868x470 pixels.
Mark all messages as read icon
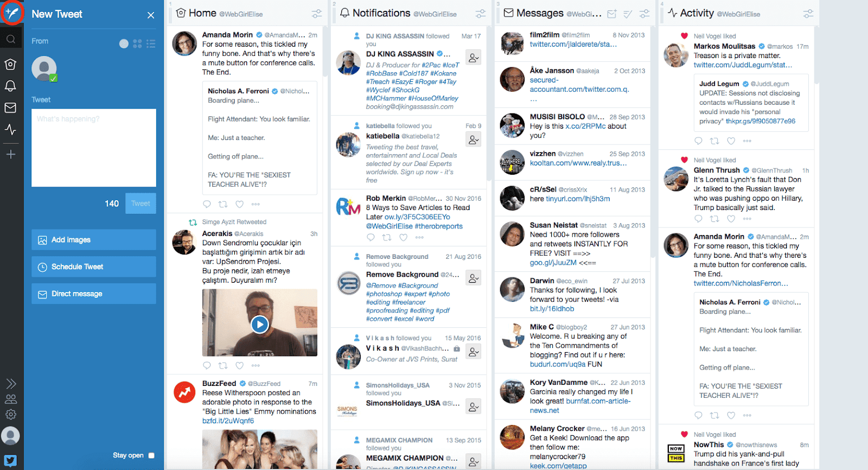[x=628, y=14]
